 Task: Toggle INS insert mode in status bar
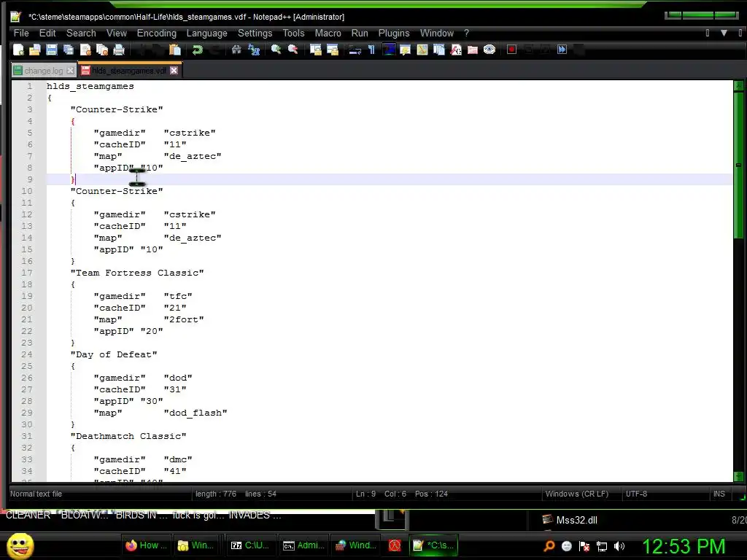coord(719,494)
